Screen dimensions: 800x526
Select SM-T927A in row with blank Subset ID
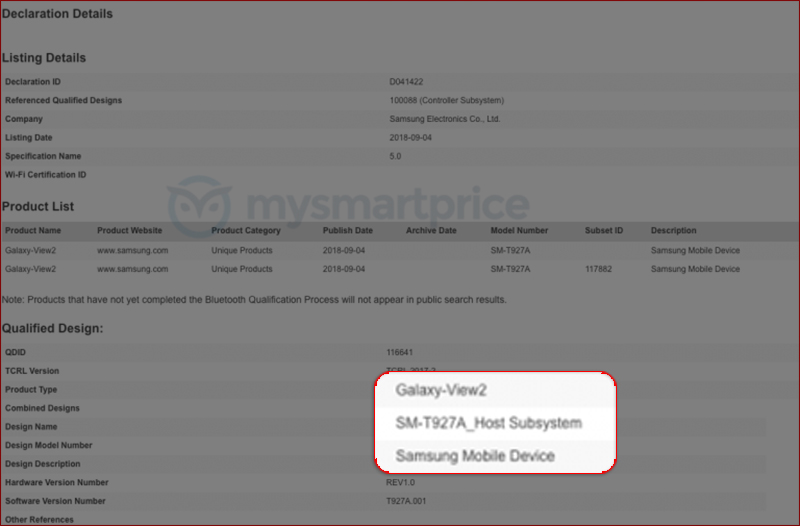click(510, 251)
